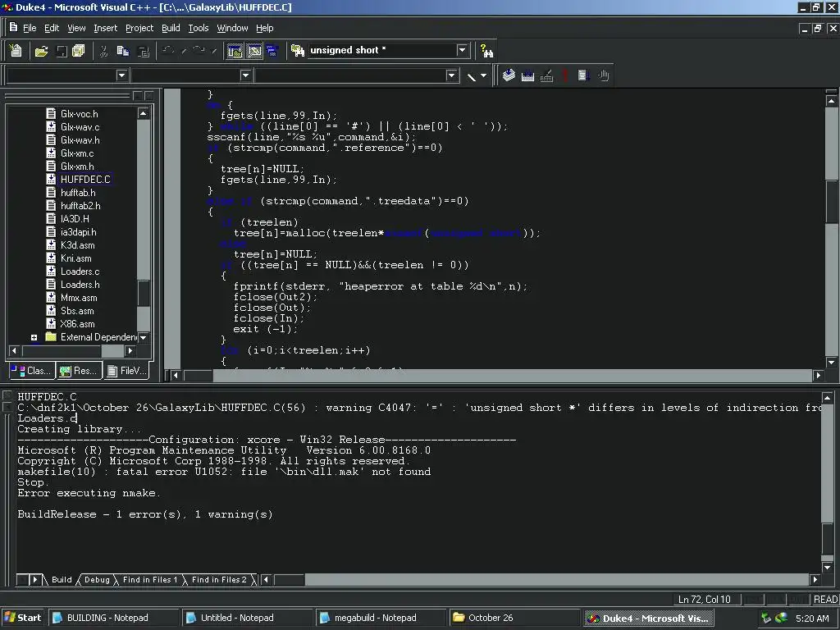The height and width of the screenshot is (630, 840).
Task: Click the Redo arrow icon
Action: point(199,51)
